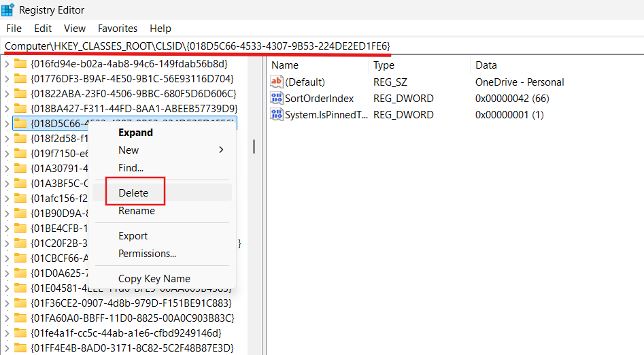Sort values by Name column header

(319, 65)
